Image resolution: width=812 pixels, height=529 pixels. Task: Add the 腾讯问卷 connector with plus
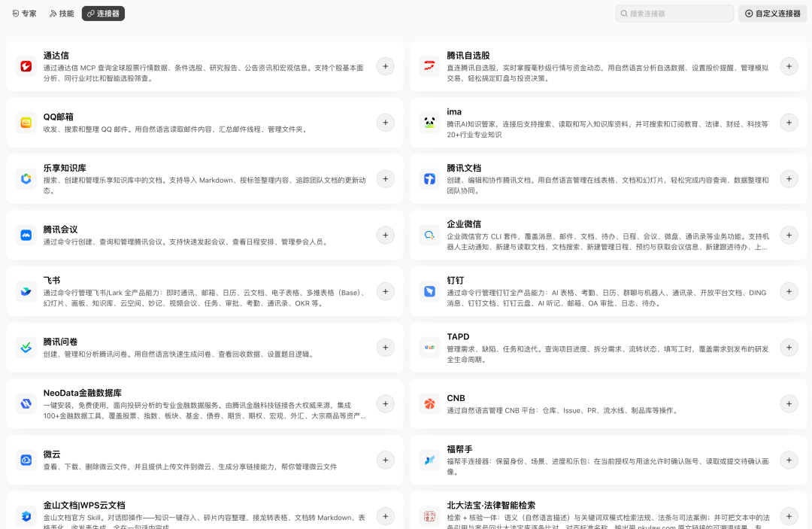pos(385,348)
